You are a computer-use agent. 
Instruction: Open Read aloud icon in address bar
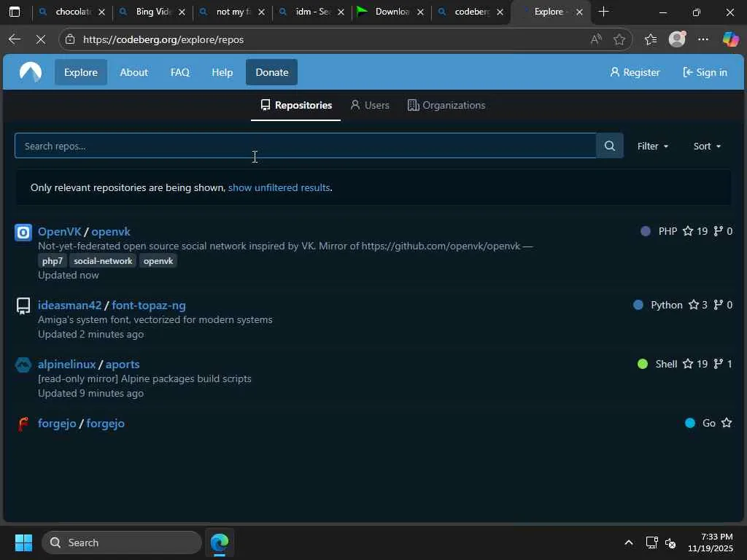596,39
